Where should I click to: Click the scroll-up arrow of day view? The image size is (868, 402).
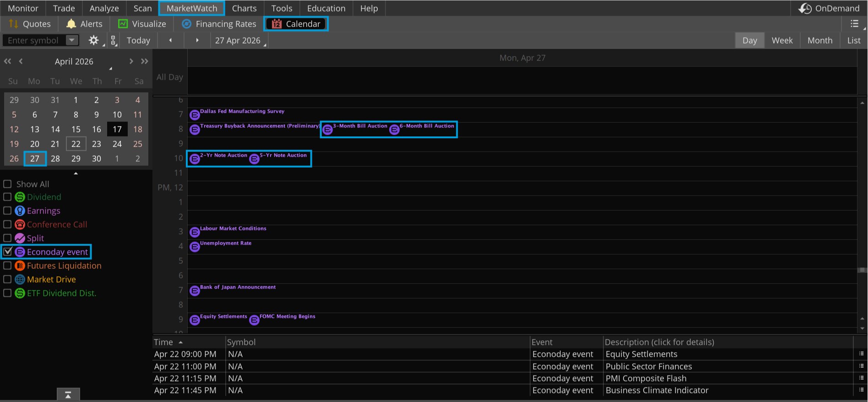(863, 103)
